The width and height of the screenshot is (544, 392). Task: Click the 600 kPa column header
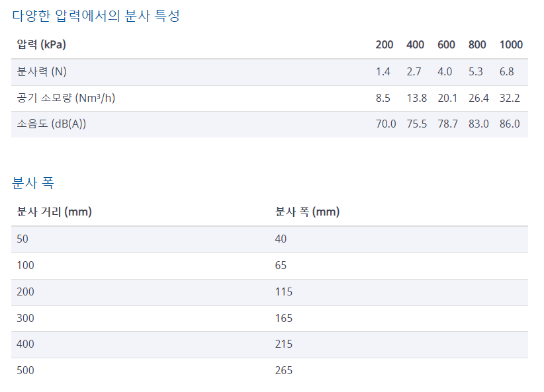pos(446,45)
